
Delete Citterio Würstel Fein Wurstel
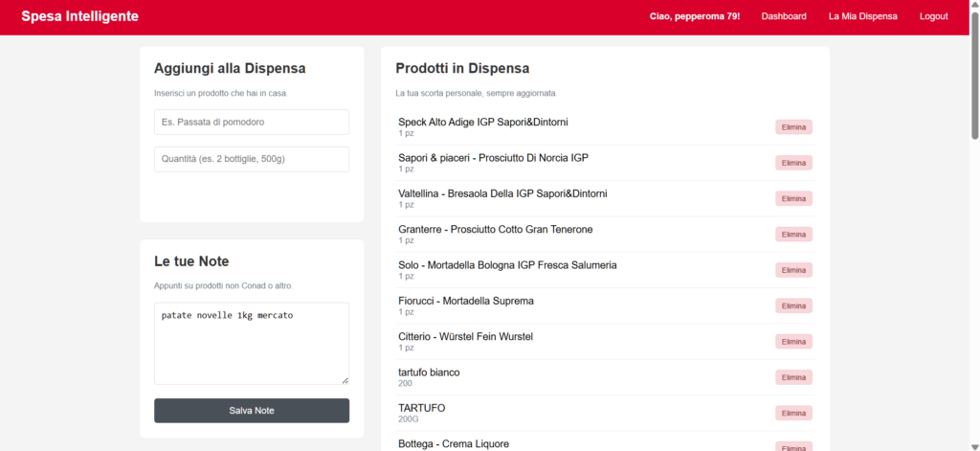coord(793,342)
